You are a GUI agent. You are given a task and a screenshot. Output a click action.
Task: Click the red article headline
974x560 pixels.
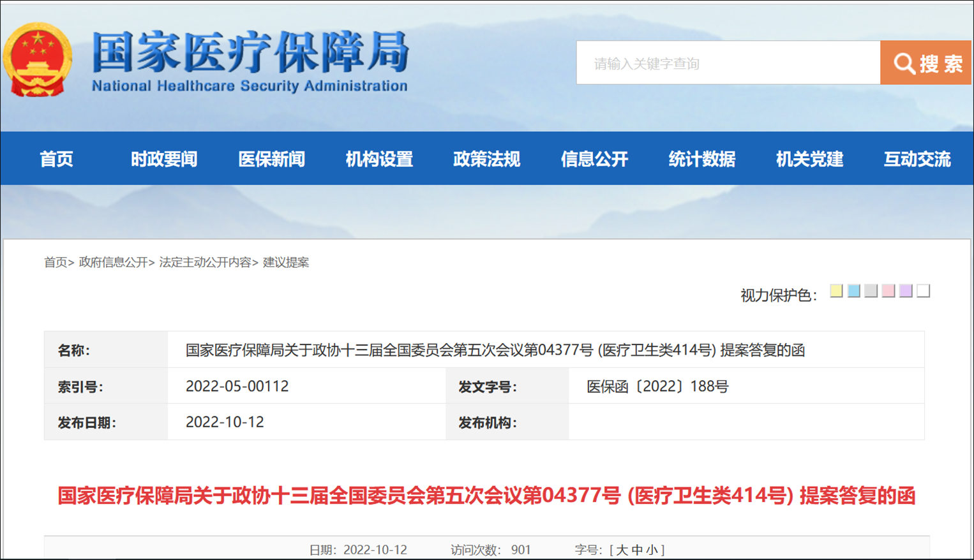(486, 496)
